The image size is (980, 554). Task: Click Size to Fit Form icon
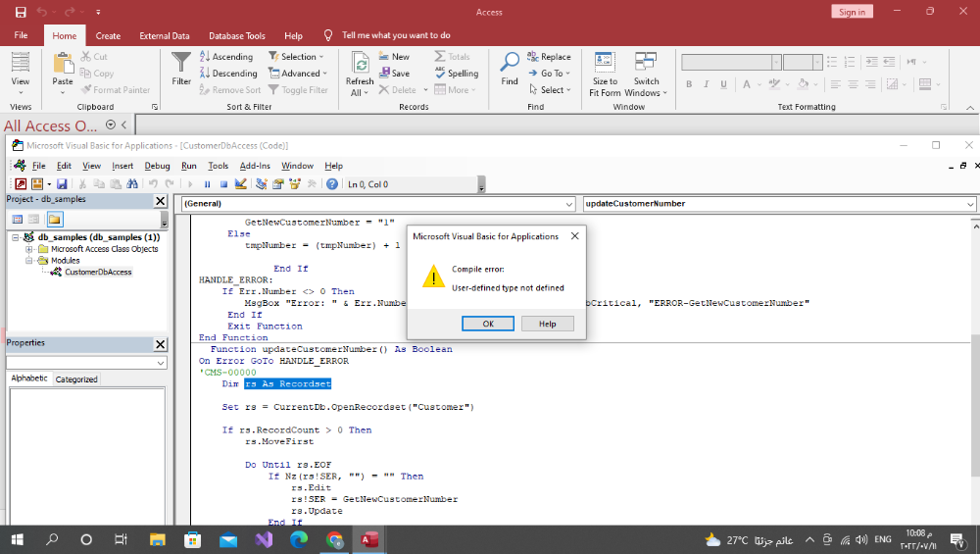point(605,75)
